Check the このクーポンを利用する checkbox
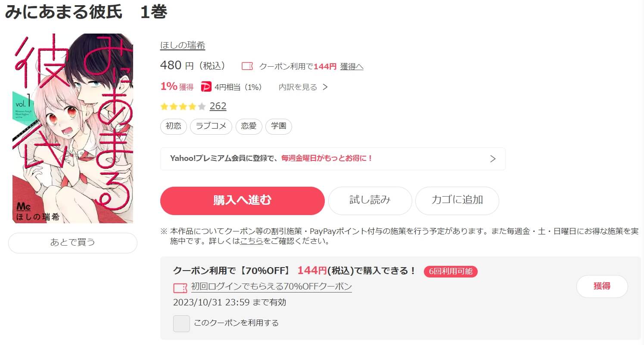The width and height of the screenshot is (644, 345). point(181,323)
